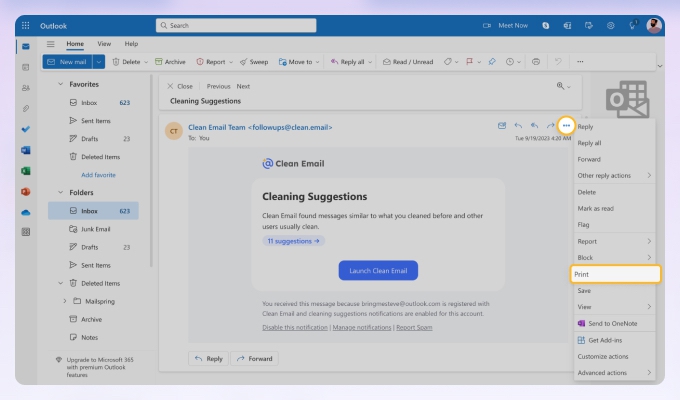Click the Settings gear icon
Viewport: 680px width, 400px height.
point(610,25)
